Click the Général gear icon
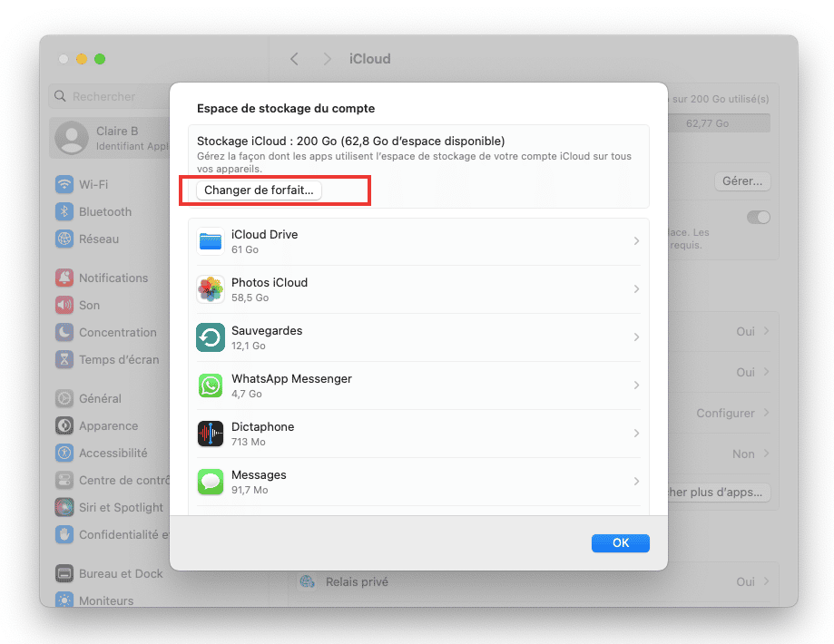The height and width of the screenshot is (644, 834). coord(64,398)
